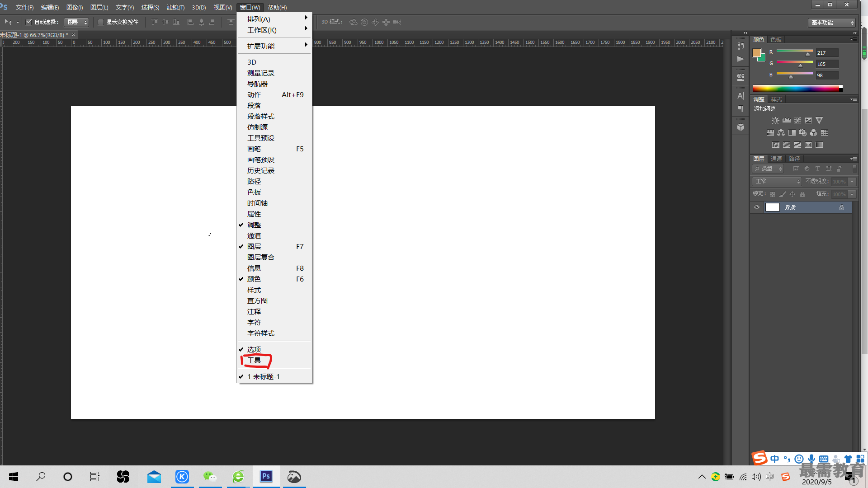Choose 工具 in the Window menu
The image size is (868, 488).
point(274,360)
